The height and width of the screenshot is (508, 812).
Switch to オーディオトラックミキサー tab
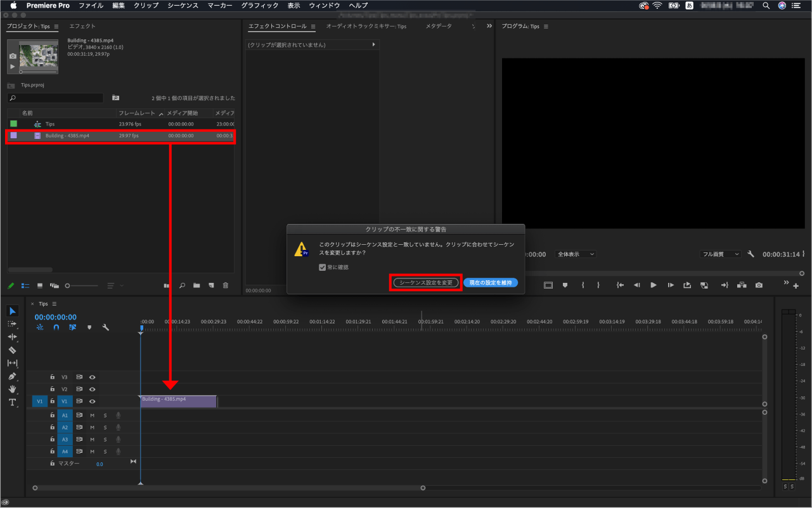366,26
